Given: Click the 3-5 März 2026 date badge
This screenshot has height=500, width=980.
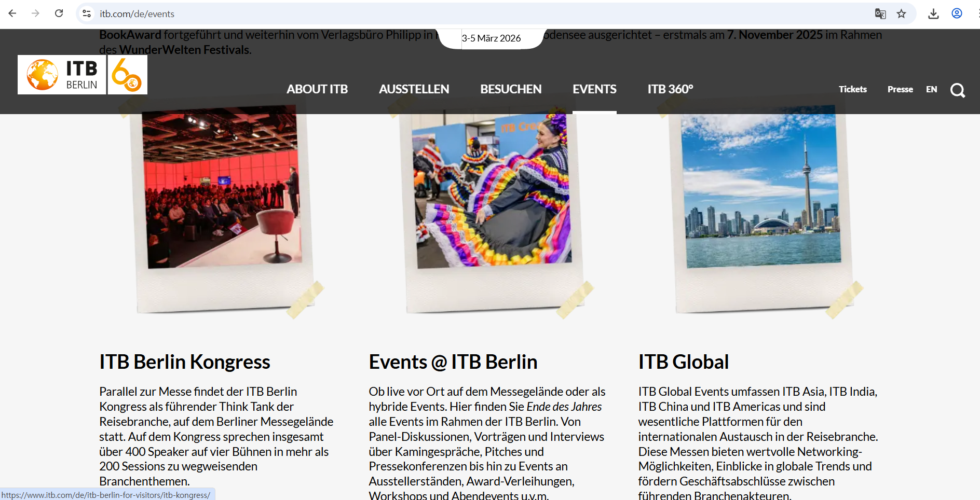Looking at the screenshot, I should pyautogui.click(x=491, y=38).
